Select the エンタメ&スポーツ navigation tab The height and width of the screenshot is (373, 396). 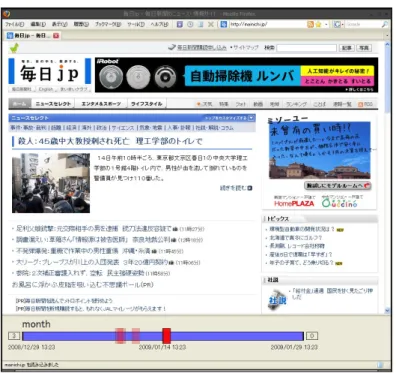pos(101,104)
